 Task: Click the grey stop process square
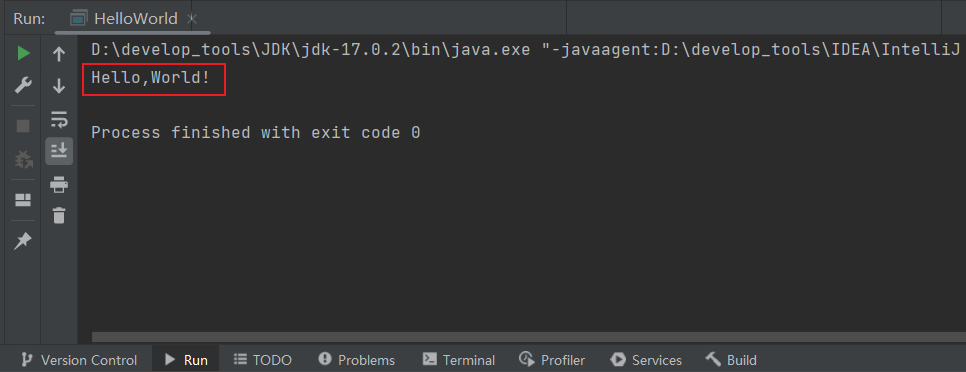23,126
